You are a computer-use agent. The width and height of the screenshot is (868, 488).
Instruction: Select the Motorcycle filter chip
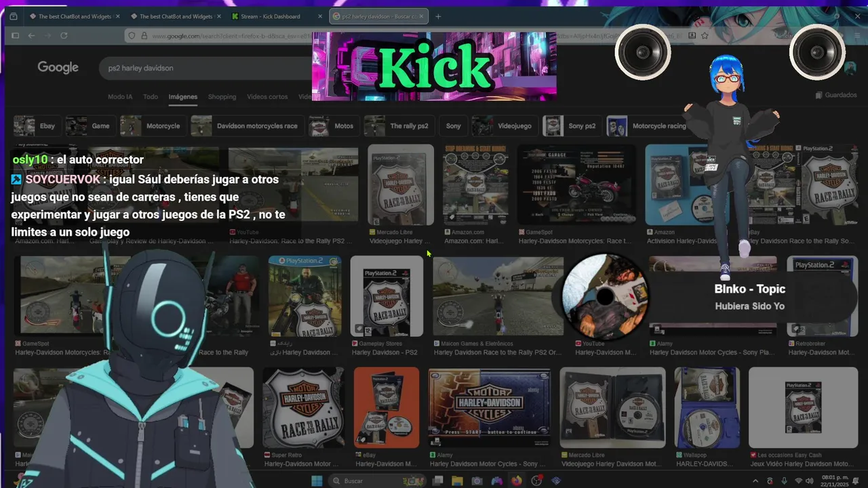[x=153, y=126]
